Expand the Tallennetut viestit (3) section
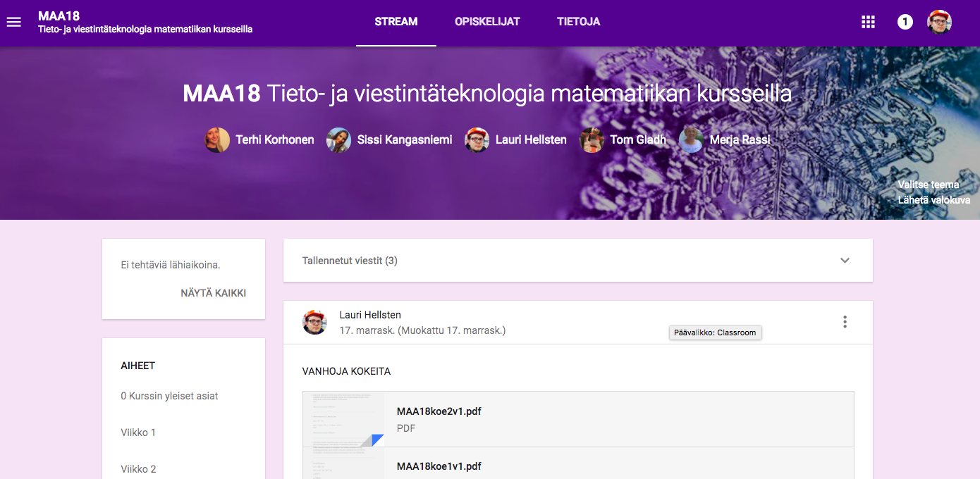Image resolution: width=980 pixels, height=479 pixels. tap(845, 261)
